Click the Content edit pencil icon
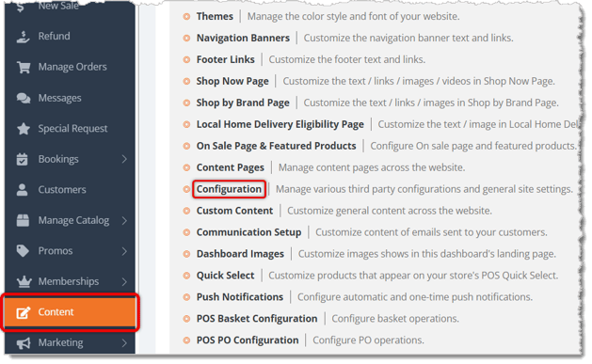This screenshot has width=592, height=364. 23,312
